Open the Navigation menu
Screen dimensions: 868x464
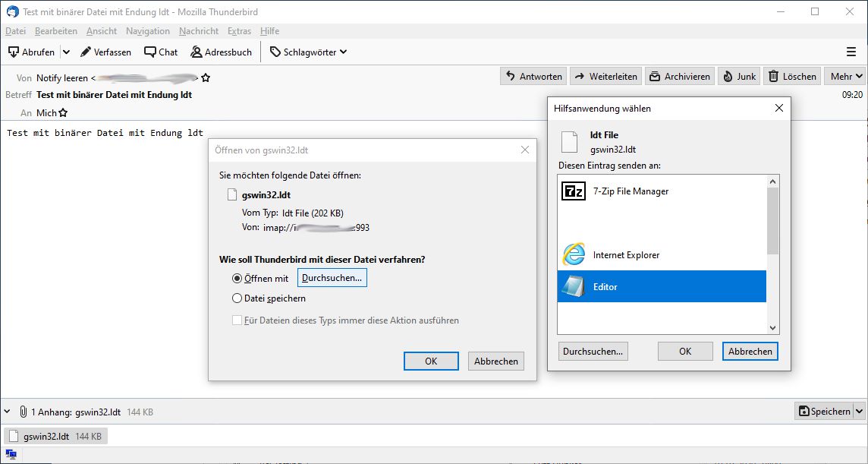tap(148, 31)
